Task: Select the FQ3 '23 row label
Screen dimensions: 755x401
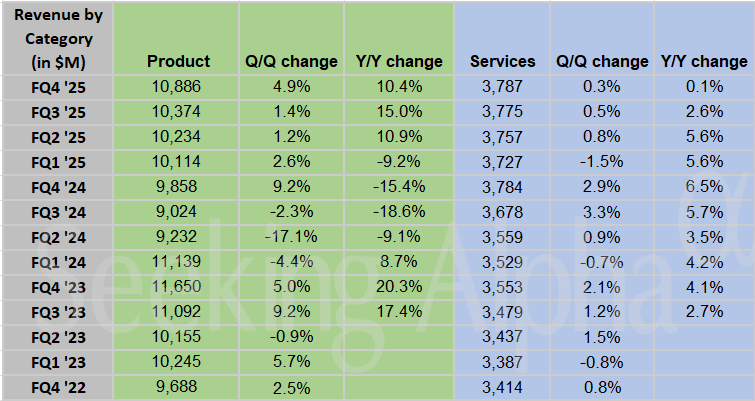Action: coord(56,312)
